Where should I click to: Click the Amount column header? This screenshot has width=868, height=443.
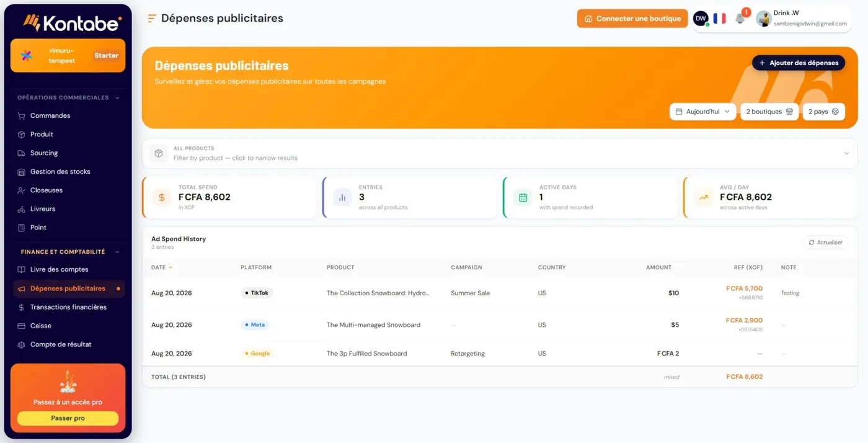(x=658, y=267)
